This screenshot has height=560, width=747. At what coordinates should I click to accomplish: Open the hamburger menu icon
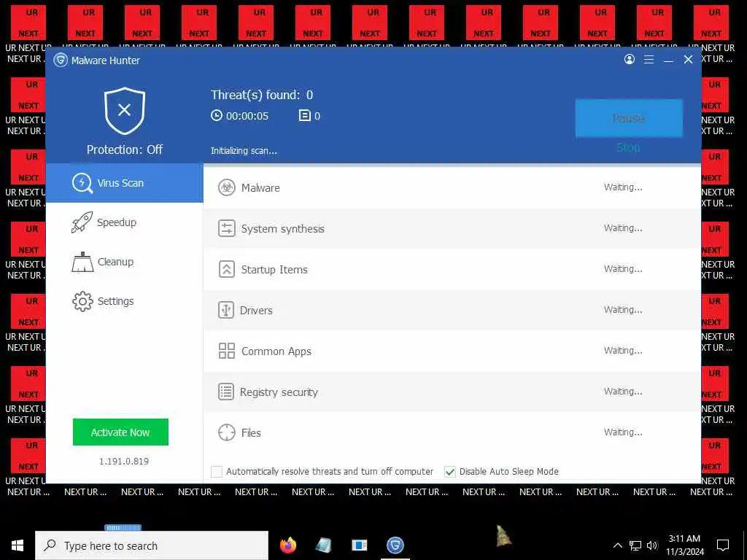649,60
